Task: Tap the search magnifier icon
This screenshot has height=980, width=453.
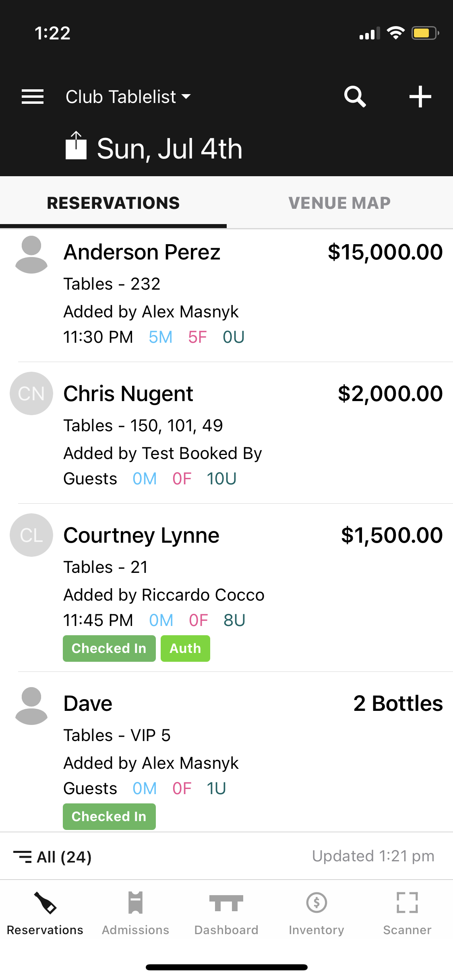Action: pos(355,97)
